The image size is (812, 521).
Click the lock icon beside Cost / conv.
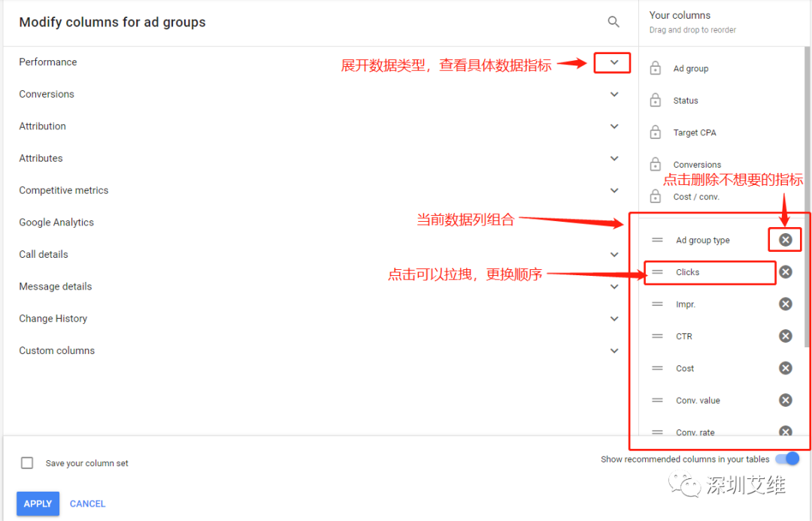click(x=655, y=196)
